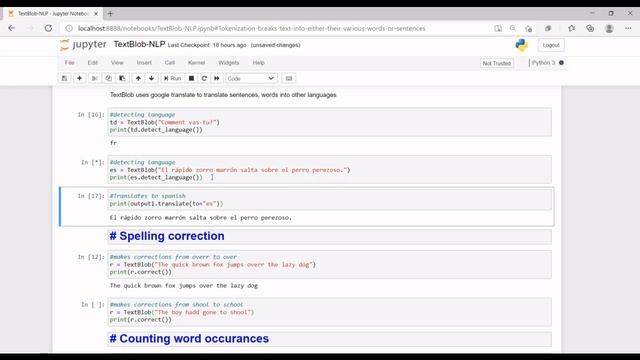The width and height of the screenshot is (640, 360).
Task: Click the Last Checkpoint text
Action: click(x=207, y=45)
